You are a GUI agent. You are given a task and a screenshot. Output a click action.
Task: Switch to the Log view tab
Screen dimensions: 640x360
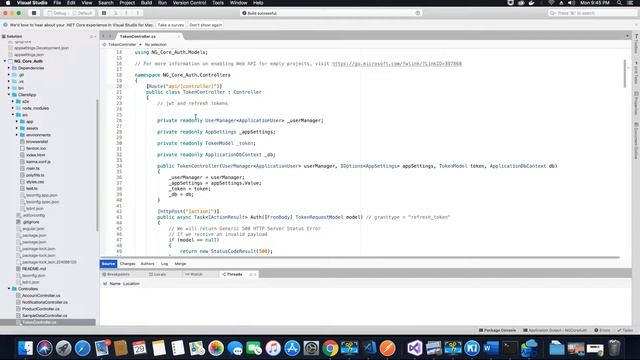[x=164, y=264]
